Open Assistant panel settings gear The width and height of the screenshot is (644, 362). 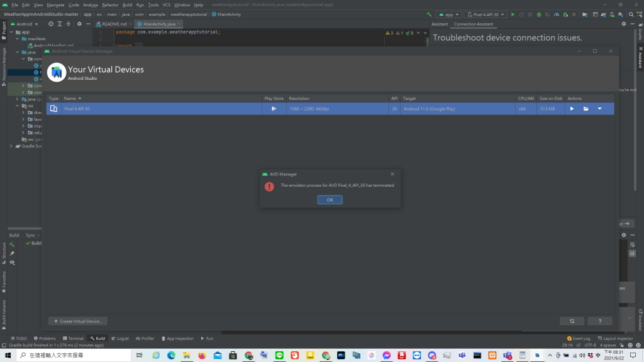point(624,25)
